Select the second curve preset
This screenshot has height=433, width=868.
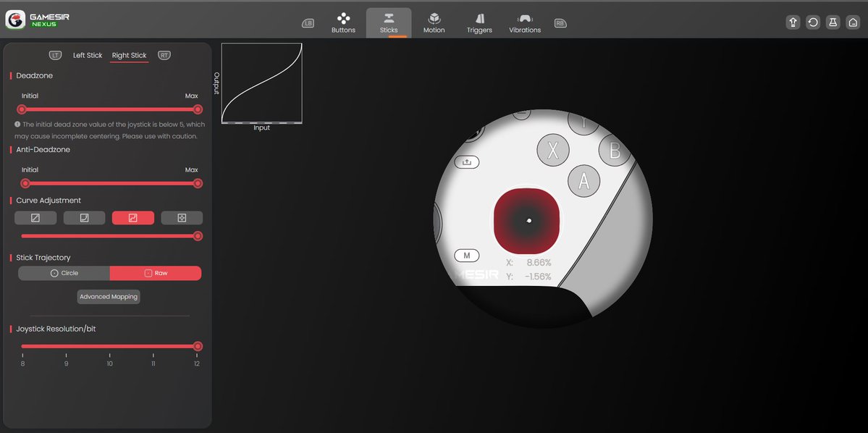coord(84,218)
